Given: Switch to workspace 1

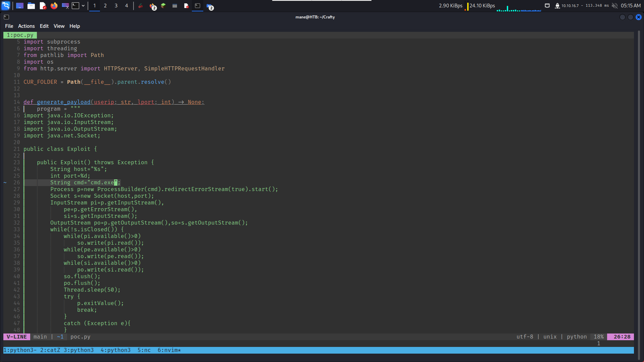Looking at the screenshot, I should coord(95,6).
